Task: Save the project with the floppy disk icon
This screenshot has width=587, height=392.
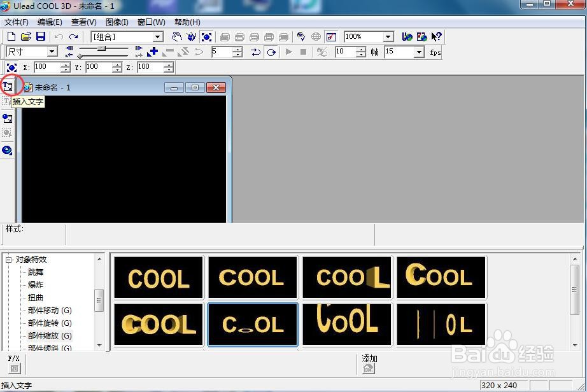Action: 41,37
